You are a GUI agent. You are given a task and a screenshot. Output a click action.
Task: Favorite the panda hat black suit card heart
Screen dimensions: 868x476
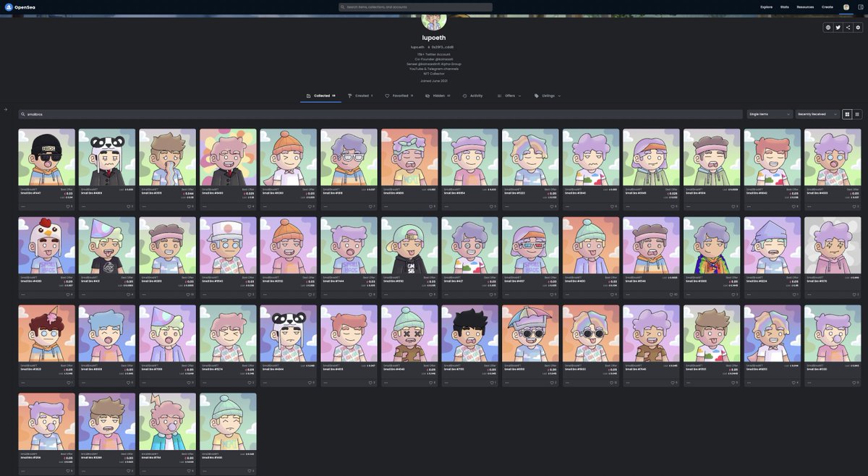pos(128,206)
